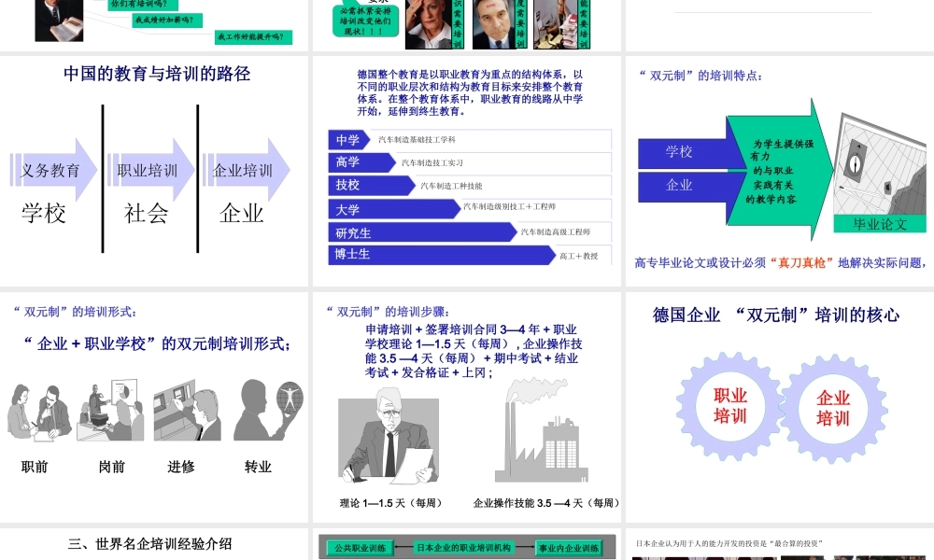Viewport: 934px width, 560px height.
Task: Click the blue 企业 box in 双元制 slide
Action: click(682, 187)
